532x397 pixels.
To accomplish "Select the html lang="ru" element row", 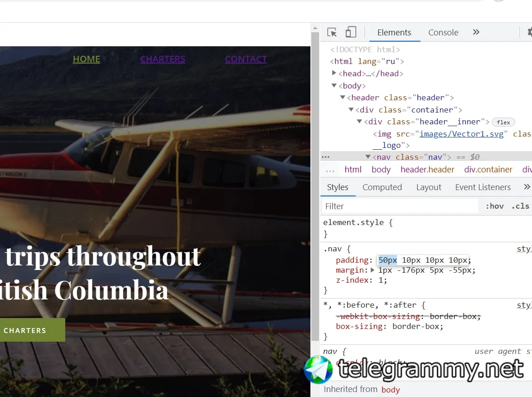I will [x=367, y=61].
